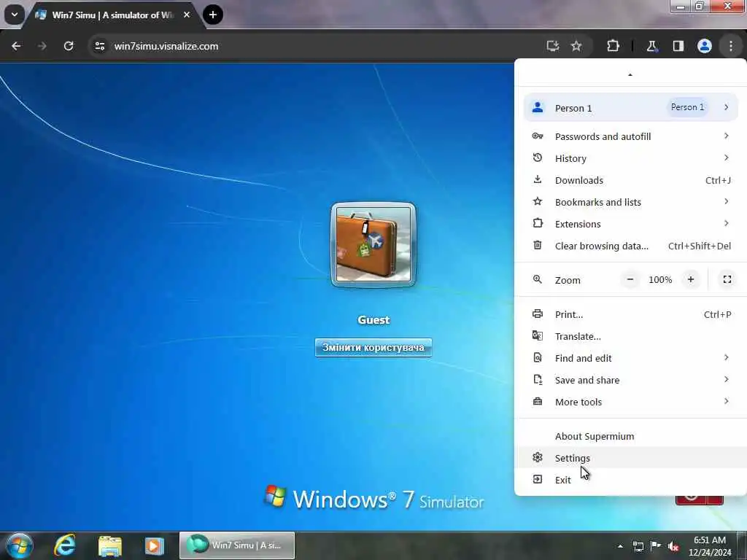This screenshot has width=747, height=560.
Task: Open the tab search dropdown arrow
Action: point(15,15)
